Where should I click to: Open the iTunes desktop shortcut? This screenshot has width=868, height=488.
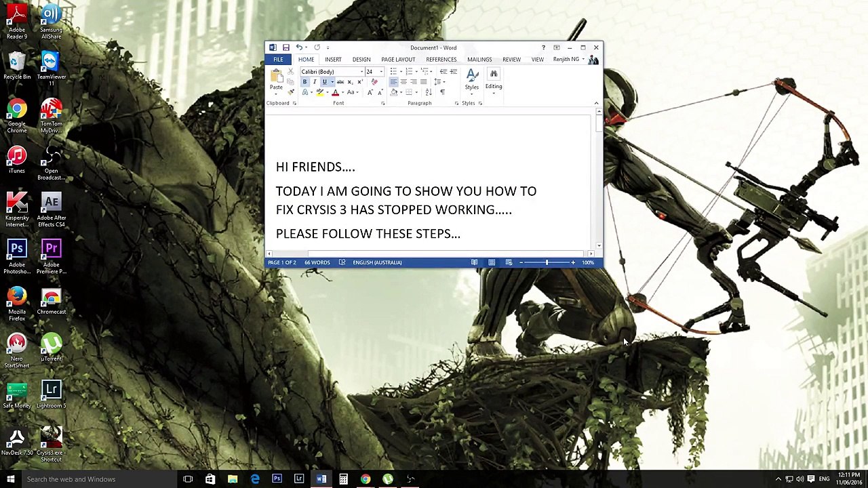click(x=17, y=160)
